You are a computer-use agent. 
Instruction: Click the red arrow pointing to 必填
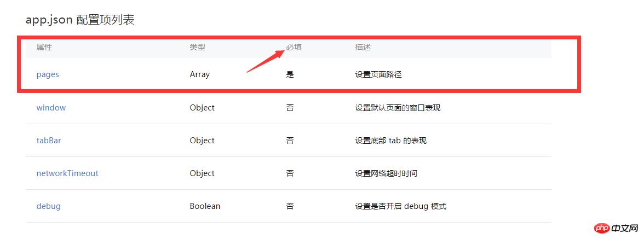pyautogui.click(x=265, y=60)
